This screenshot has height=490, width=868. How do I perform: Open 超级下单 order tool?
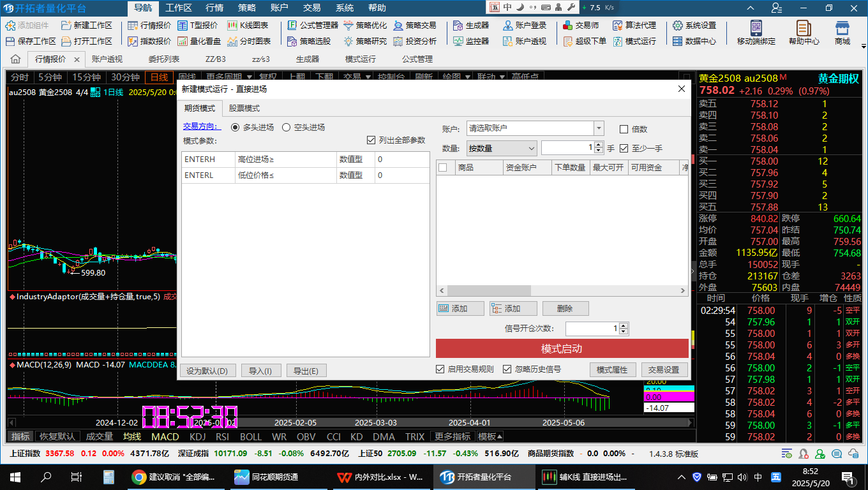(x=584, y=41)
